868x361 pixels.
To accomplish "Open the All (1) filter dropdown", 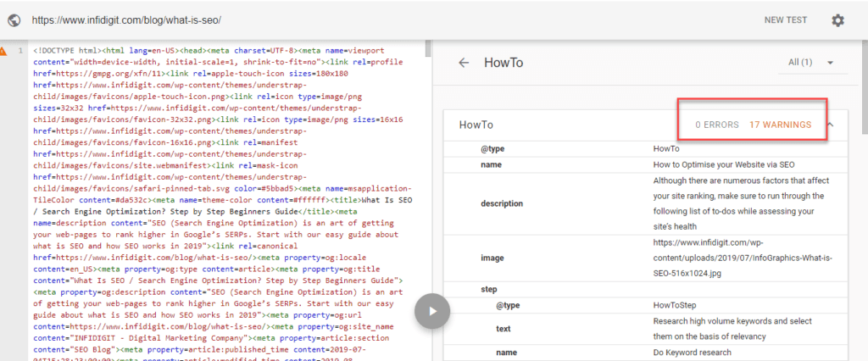I will tap(811, 63).
